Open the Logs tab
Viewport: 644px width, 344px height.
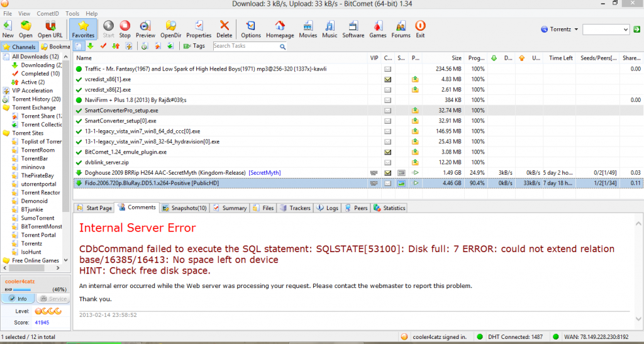coord(328,208)
